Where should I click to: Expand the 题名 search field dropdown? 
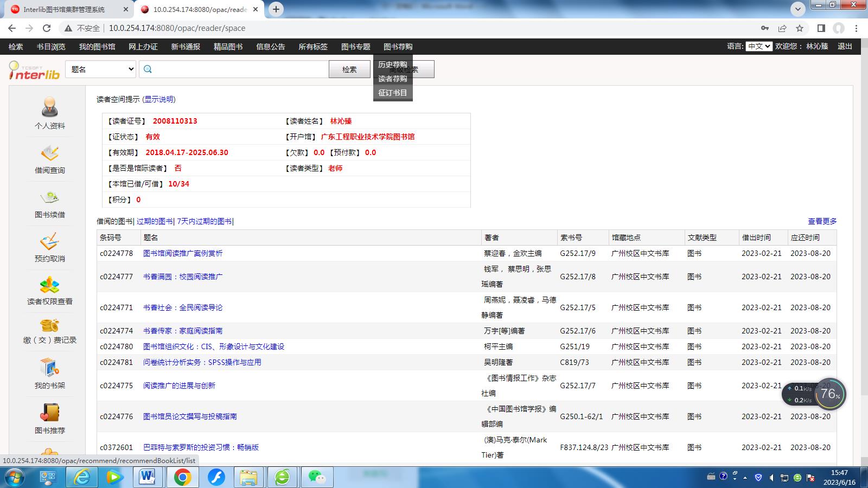[x=100, y=69]
